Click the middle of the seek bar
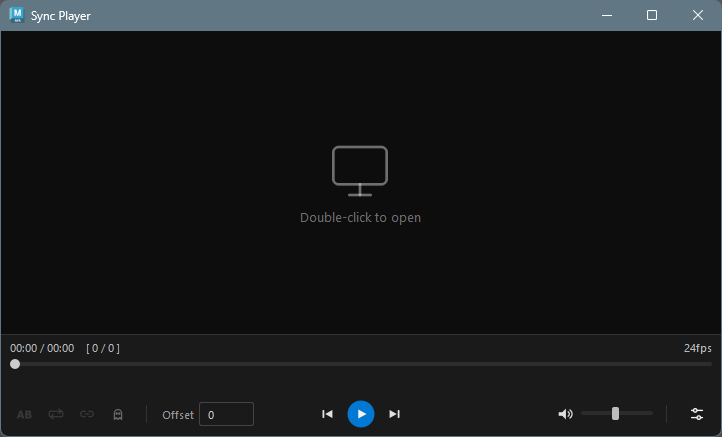The width and height of the screenshot is (722, 437). click(361, 364)
